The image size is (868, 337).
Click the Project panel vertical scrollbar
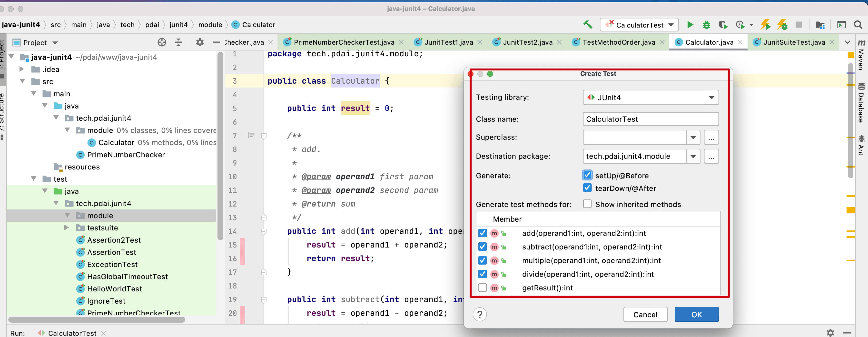(x=220, y=145)
